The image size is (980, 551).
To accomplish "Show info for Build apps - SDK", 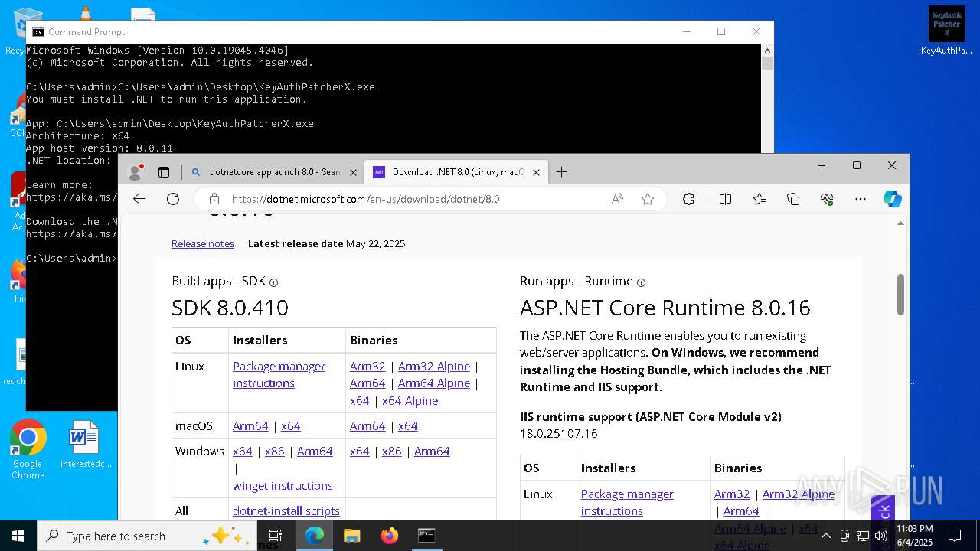I will tap(273, 282).
